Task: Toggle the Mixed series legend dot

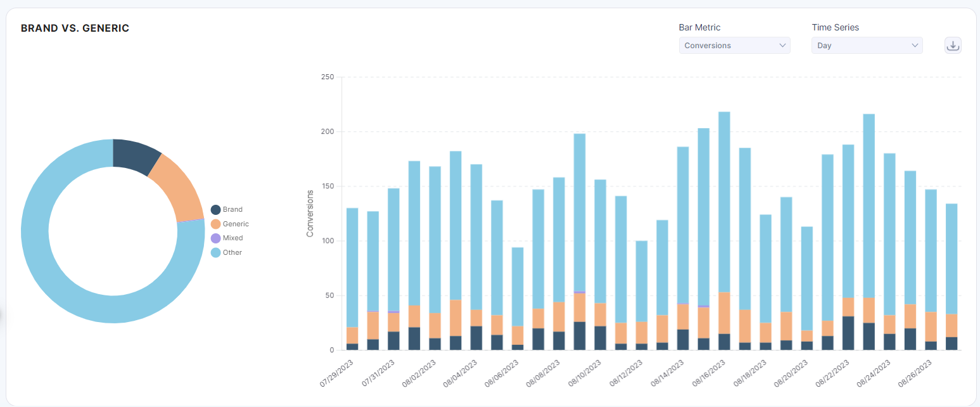Action: 215,238
